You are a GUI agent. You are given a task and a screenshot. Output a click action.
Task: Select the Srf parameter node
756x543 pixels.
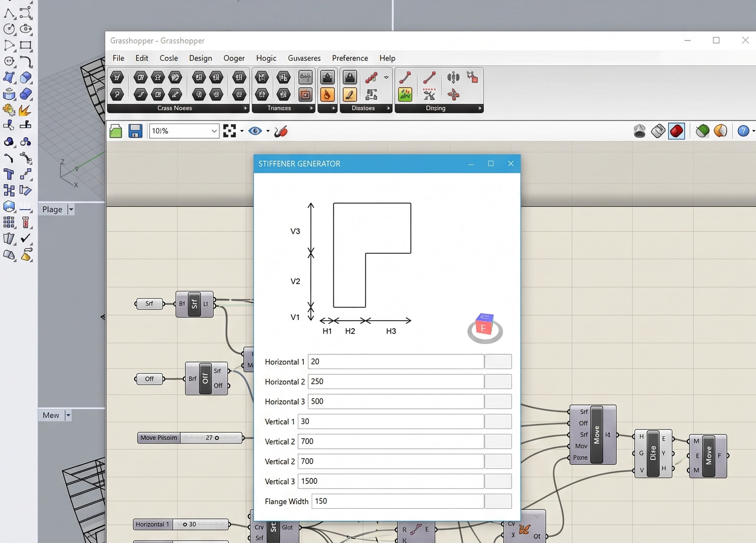click(149, 304)
